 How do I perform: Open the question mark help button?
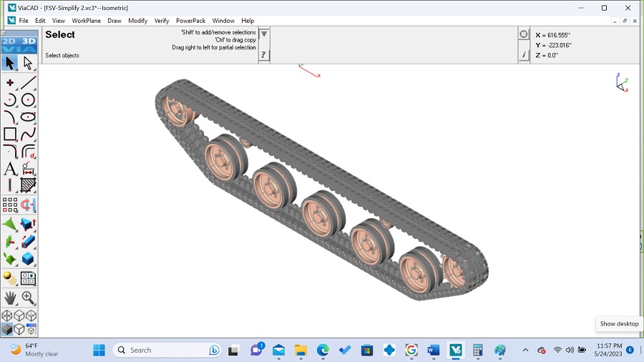(x=263, y=54)
